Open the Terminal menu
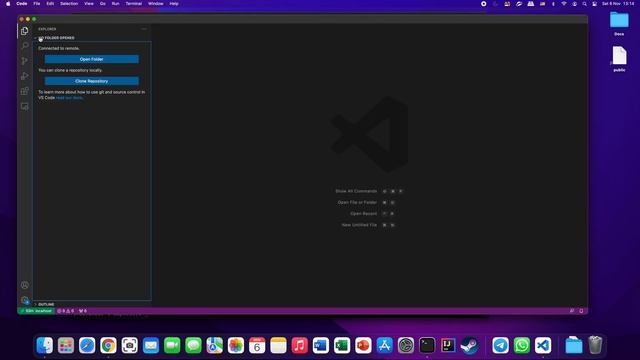 [x=133, y=4]
